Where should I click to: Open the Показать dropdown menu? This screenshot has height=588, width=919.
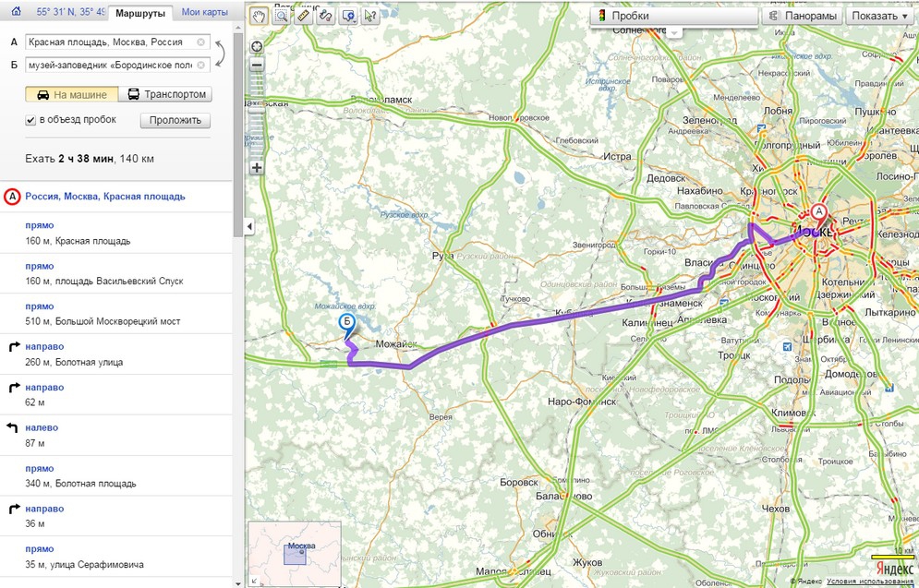pyautogui.click(x=880, y=17)
